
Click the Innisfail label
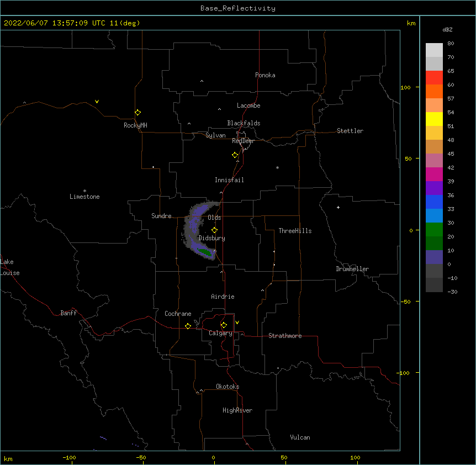tap(229, 180)
